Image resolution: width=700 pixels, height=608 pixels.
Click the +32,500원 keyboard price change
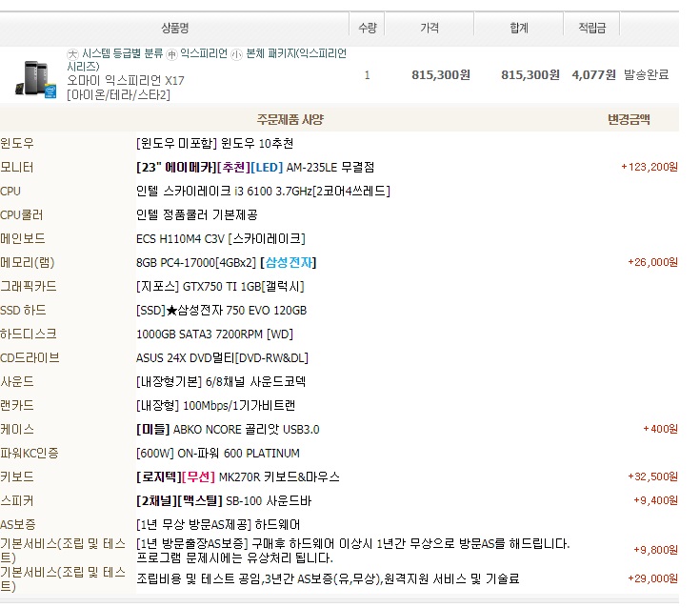[x=652, y=476]
